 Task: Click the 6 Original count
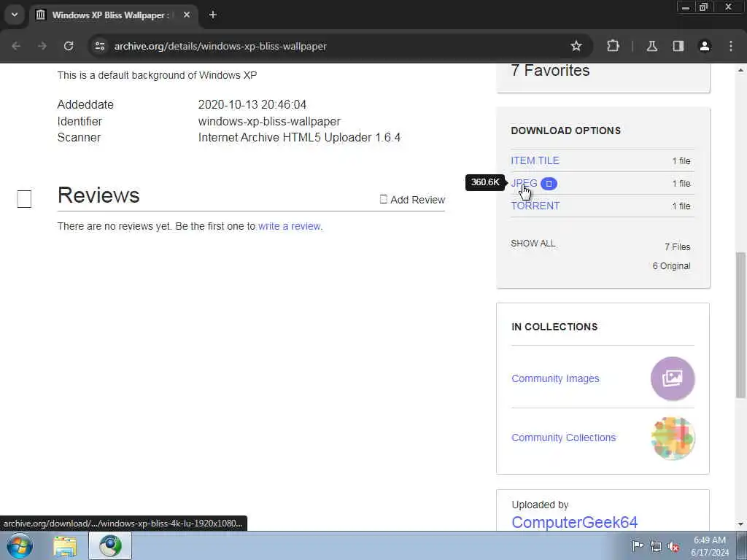pyautogui.click(x=671, y=265)
